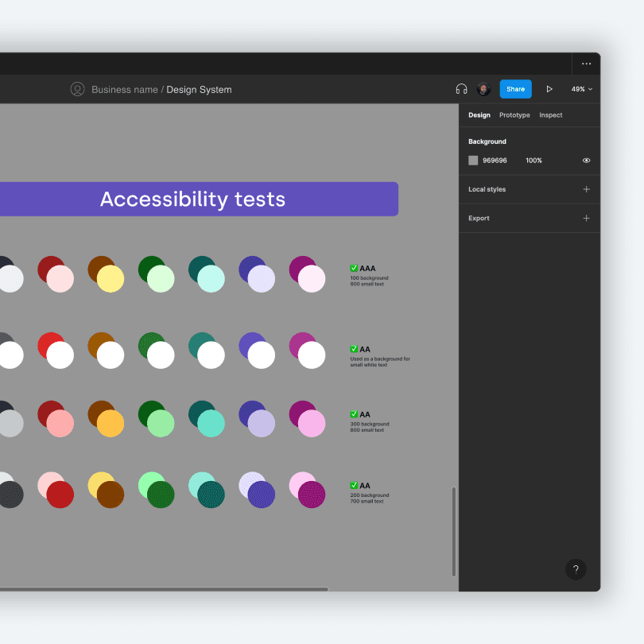Start an audio call via the headphones icon

461,89
